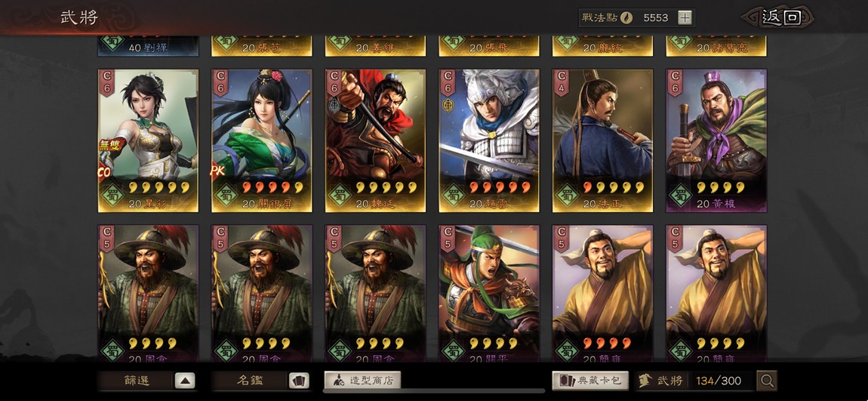Click the general icon beside 武將 counter
868x401 pixels.
(645, 381)
